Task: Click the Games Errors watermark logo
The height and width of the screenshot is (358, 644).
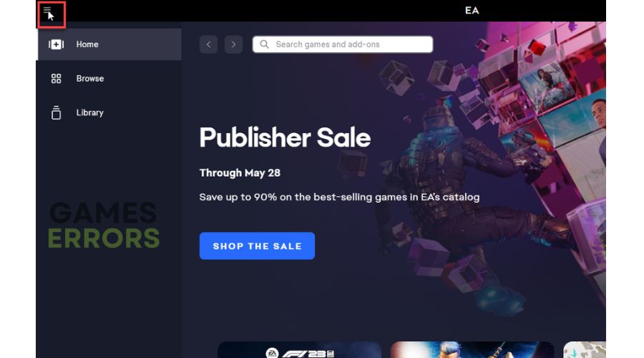Action: pos(104,226)
